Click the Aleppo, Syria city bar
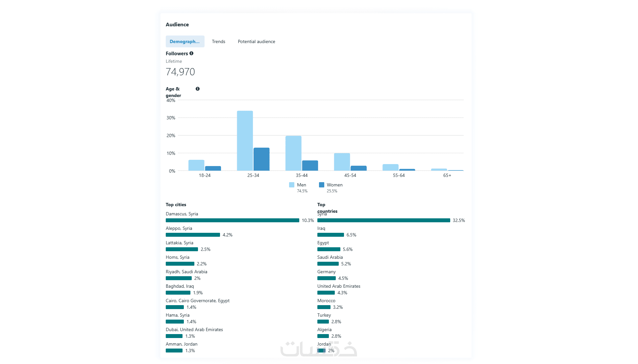This screenshot has height=364, width=638. 193,235
